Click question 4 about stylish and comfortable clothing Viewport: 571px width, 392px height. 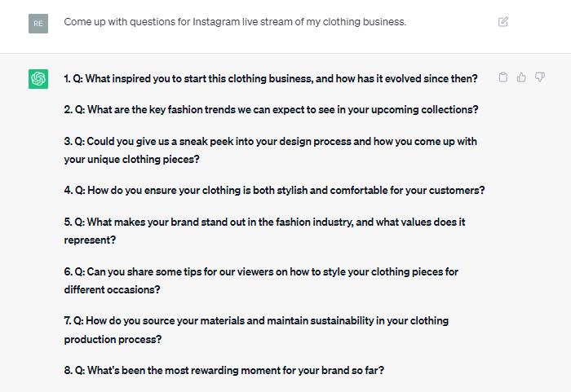(274, 191)
